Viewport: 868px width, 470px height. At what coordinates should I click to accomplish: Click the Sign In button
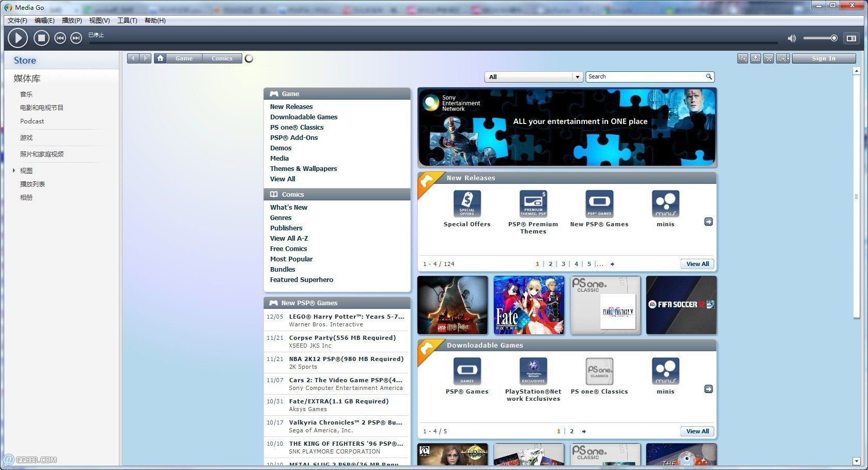824,58
